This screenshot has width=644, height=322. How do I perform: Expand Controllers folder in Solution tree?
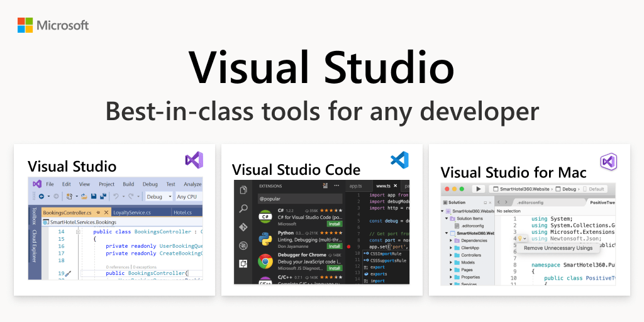click(x=450, y=255)
